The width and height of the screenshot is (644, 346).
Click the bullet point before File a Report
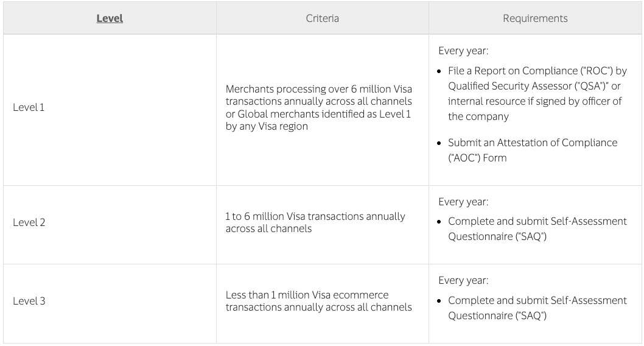[439, 71]
